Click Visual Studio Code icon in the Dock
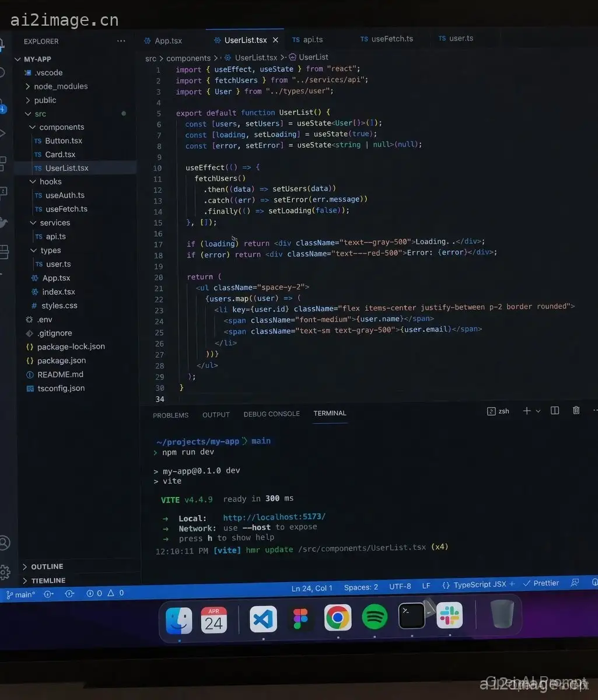The width and height of the screenshot is (598, 700). pos(263,619)
